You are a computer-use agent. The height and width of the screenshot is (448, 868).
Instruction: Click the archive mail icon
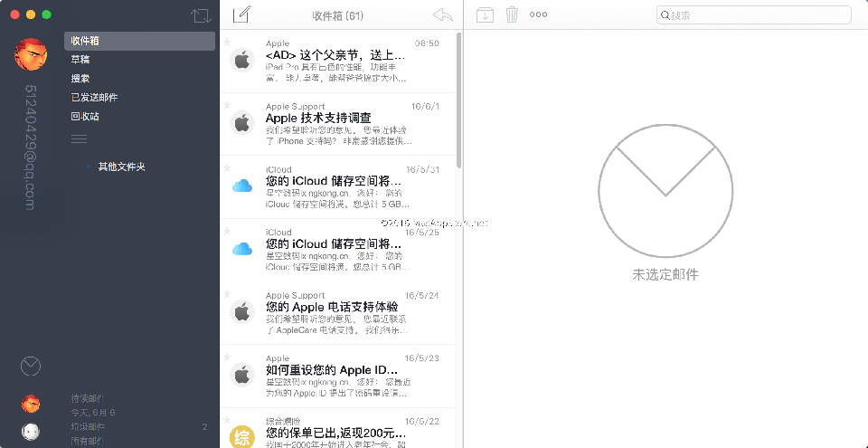pos(486,14)
